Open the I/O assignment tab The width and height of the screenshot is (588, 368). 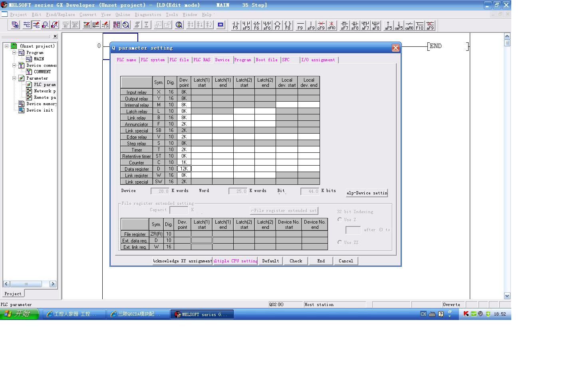[x=318, y=60]
